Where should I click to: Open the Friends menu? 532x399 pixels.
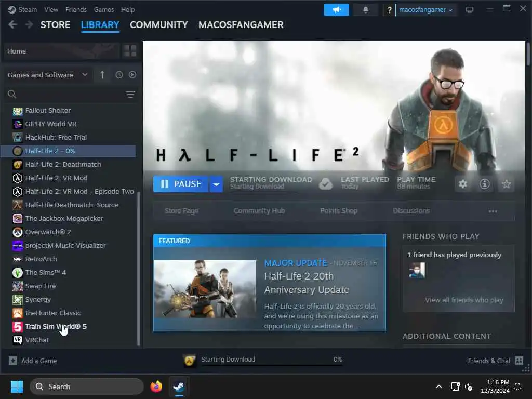point(76,9)
